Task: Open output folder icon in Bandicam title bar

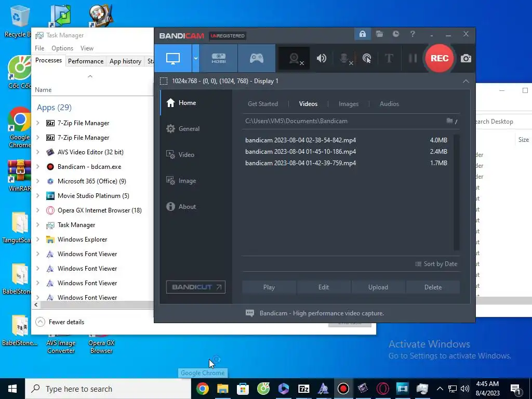Action: coord(379,34)
